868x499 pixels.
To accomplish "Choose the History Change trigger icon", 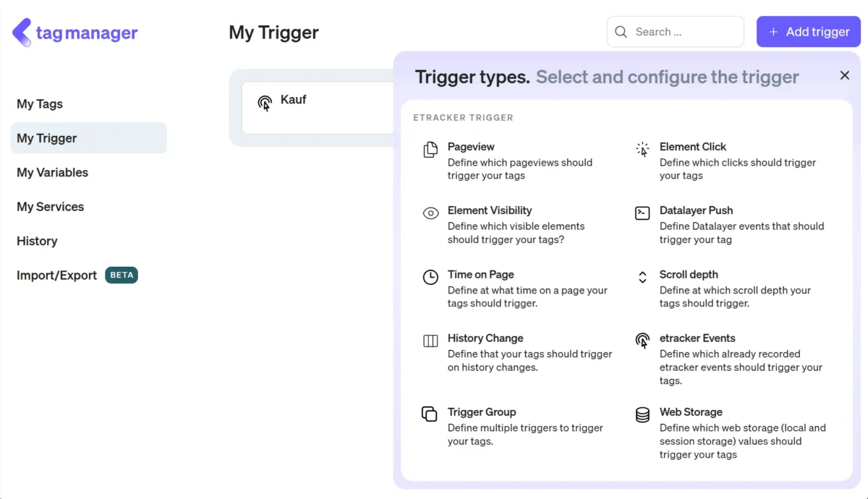I will [430, 341].
